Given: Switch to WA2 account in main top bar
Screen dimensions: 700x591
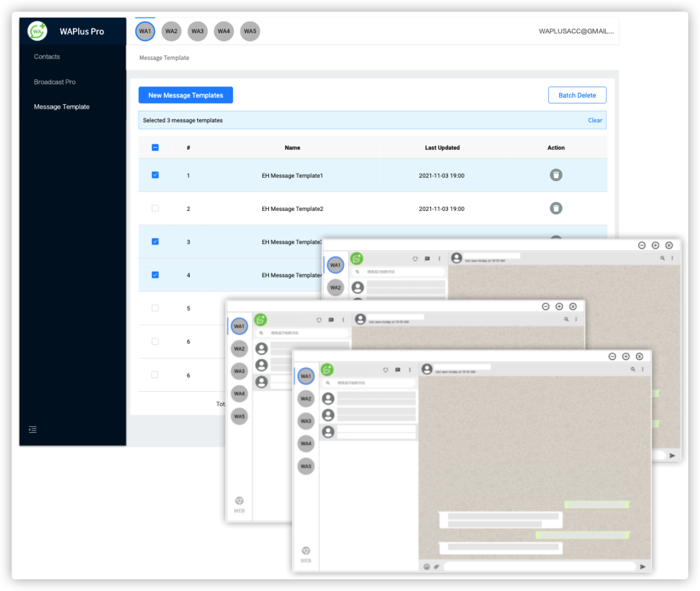Looking at the screenshot, I should click(171, 31).
